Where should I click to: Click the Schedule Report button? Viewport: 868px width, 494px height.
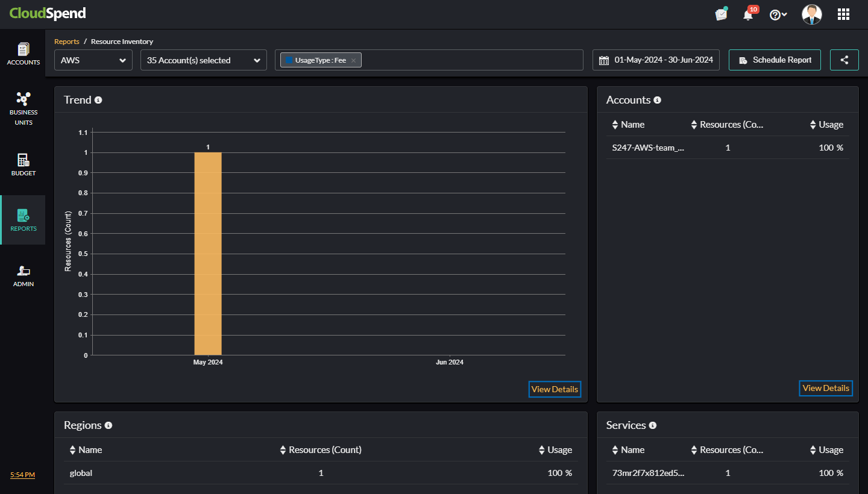pyautogui.click(x=775, y=60)
